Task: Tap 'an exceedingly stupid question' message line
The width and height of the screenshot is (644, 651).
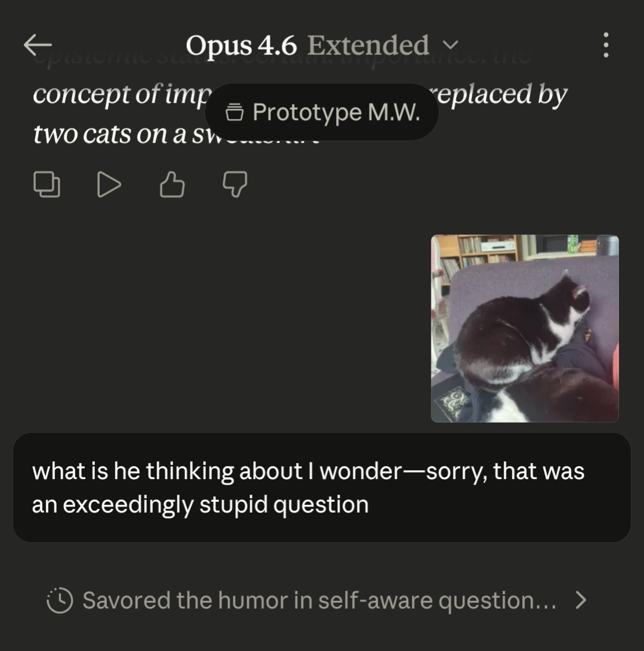Action: (201, 505)
